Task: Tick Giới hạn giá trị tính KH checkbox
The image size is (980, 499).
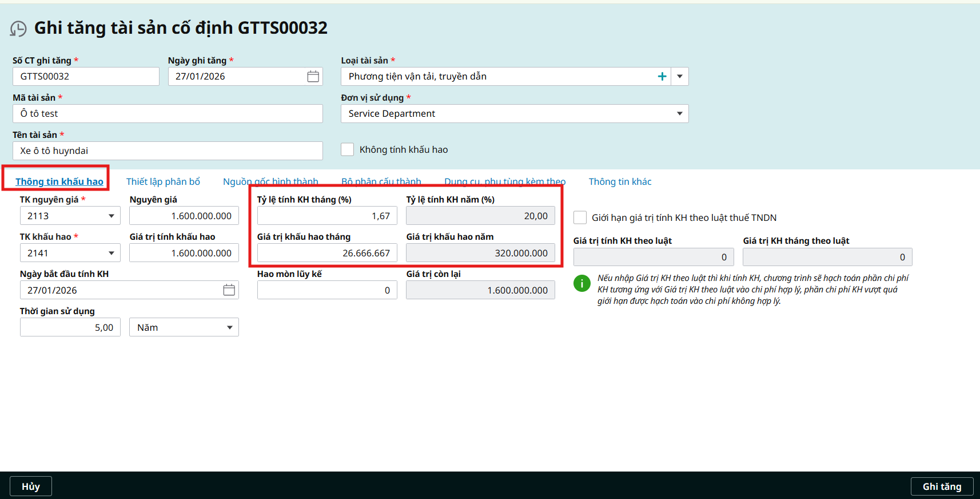Action: 580,217
